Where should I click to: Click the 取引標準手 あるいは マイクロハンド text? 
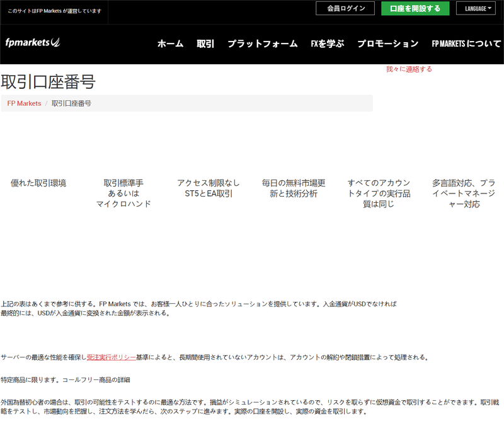coord(123,193)
